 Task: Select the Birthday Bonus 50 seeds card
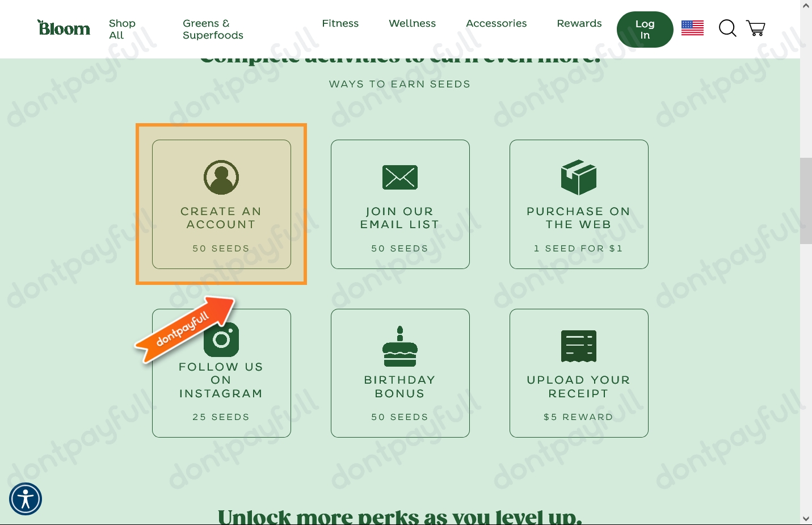click(x=400, y=373)
